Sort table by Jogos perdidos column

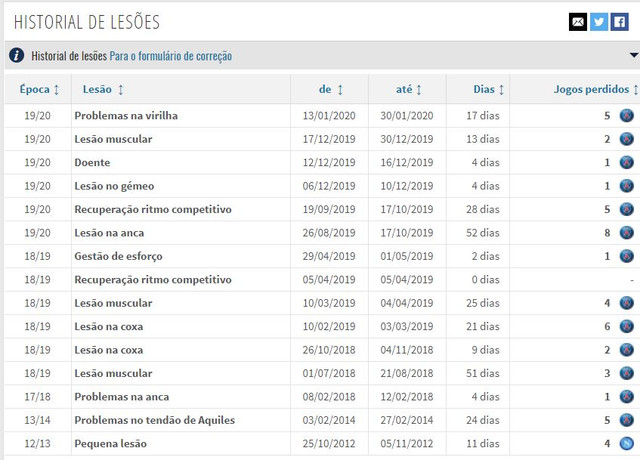596,89
